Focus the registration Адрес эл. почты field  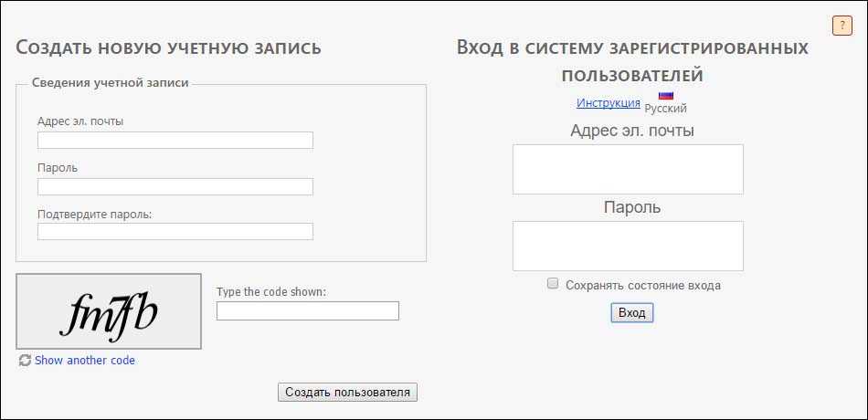click(175, 140)
